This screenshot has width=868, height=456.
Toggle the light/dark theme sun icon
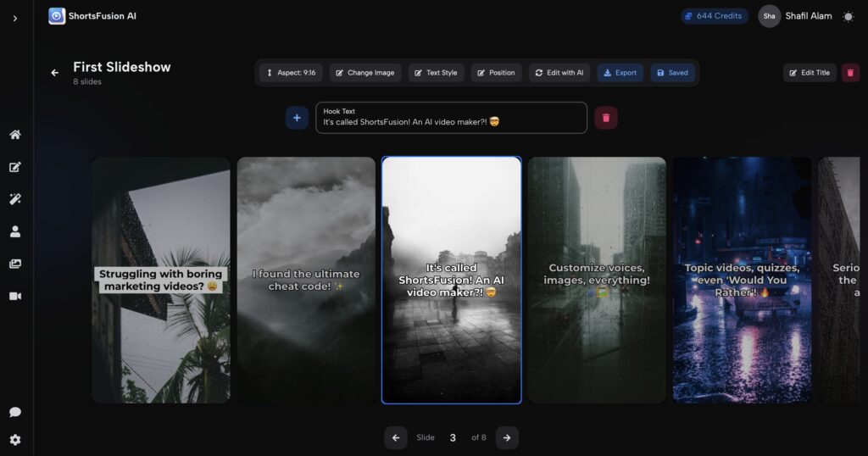[x=848, y=17]
